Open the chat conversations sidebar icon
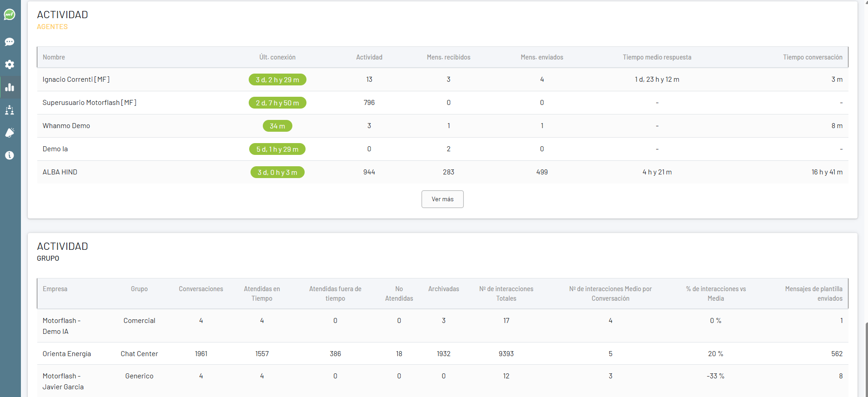Viewport: 868px width, 397px height. tap(10, 42)
